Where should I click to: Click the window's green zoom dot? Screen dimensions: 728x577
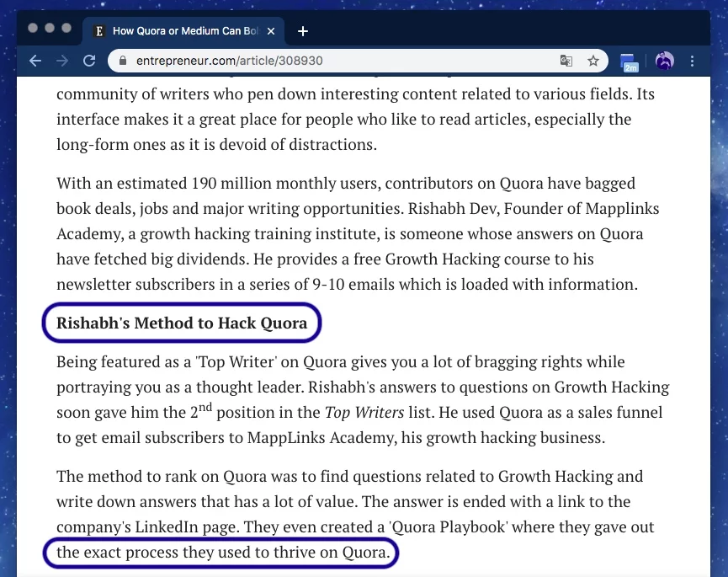[x=66, y=28]
